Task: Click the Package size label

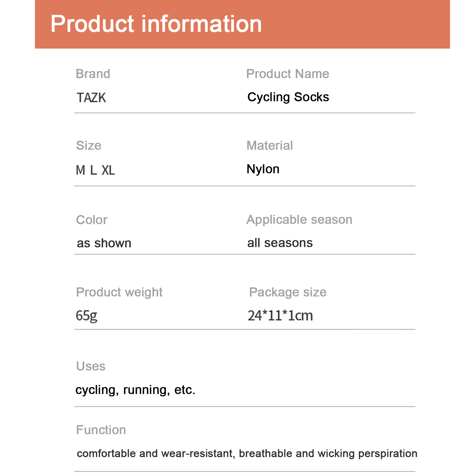Action: coord(288,292)
